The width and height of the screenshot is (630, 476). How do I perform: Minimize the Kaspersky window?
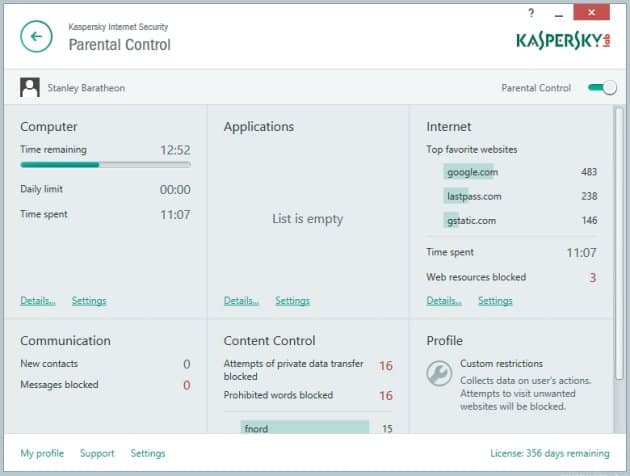(x=558, y=16)
